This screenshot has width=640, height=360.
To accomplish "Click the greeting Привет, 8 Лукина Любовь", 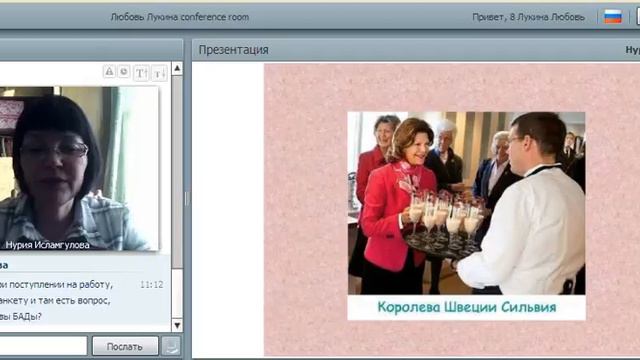I will tap(528, 17).
